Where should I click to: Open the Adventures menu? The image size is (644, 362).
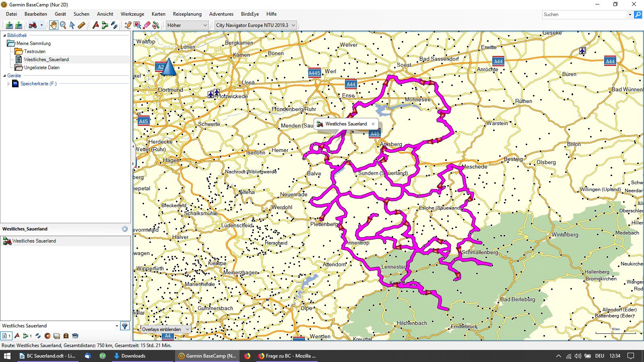221,14
